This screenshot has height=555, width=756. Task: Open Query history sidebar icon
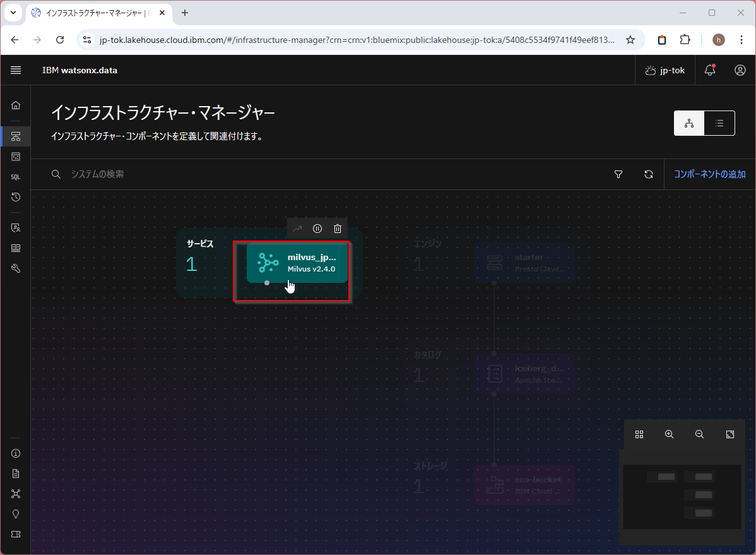[x=15, y=197]
